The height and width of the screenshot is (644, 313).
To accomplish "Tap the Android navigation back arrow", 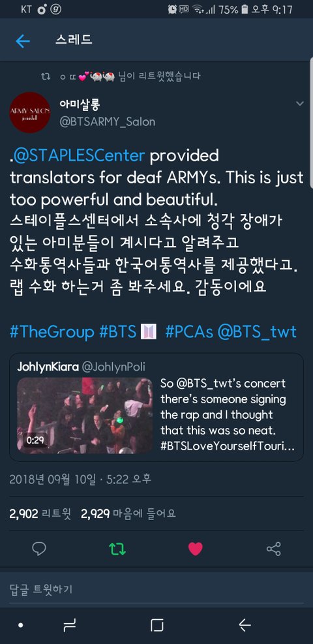I will (x=245, y=626).
